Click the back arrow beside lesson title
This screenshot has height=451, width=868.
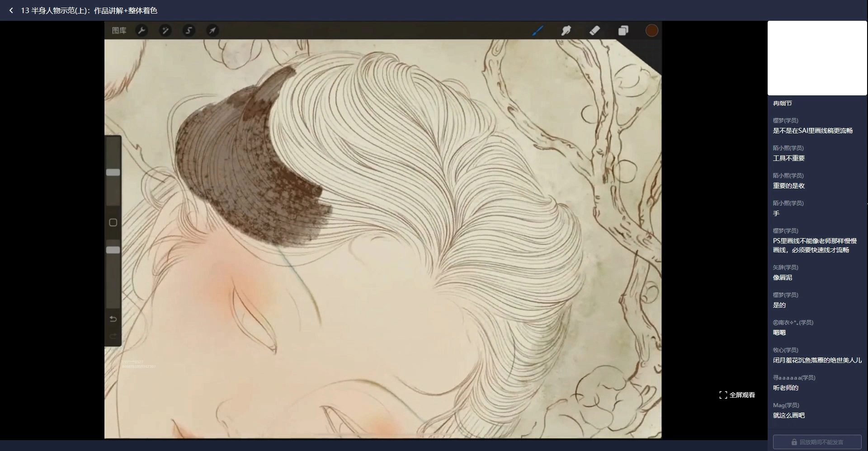point(11,10)
